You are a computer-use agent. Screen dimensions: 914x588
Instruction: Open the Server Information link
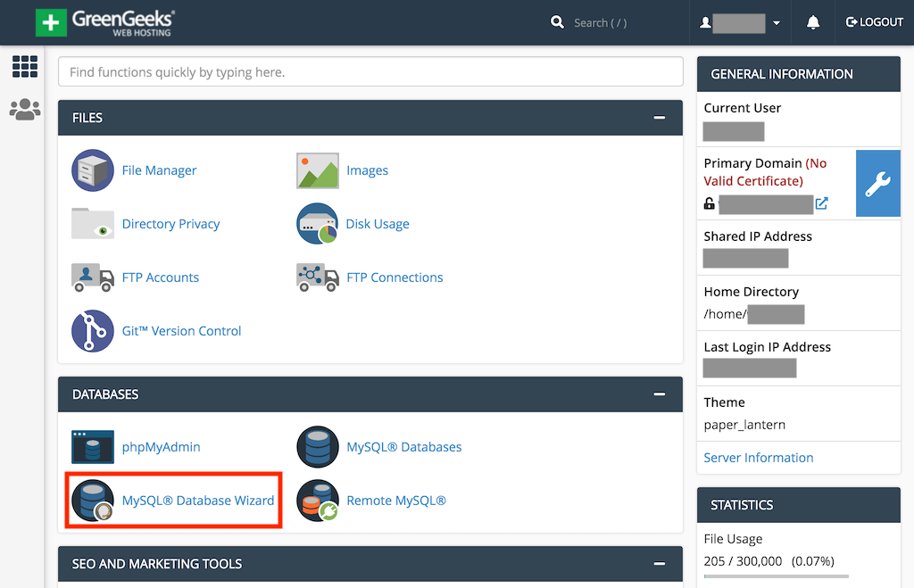[759, 458]
